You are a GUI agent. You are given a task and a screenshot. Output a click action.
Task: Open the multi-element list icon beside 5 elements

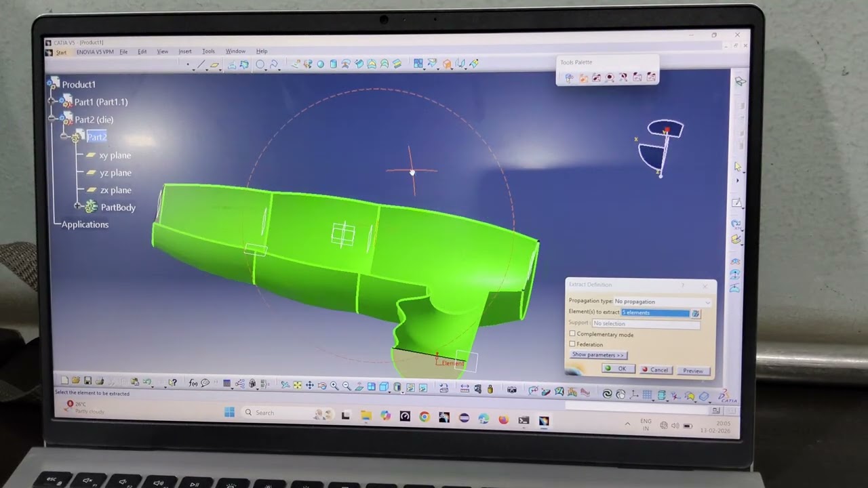[695, 313]
